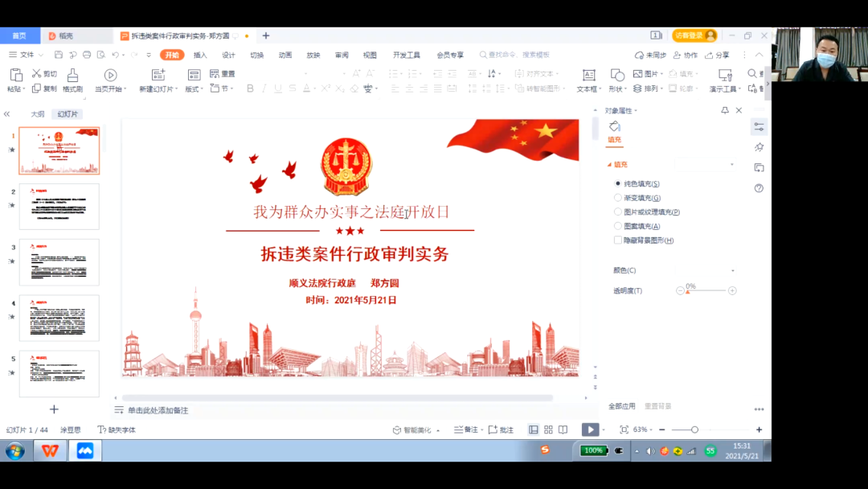This screenshot has height=489, width=868.
Task: Select Gradient Fill (渐变填充) radio option
Action: point(618,198)
